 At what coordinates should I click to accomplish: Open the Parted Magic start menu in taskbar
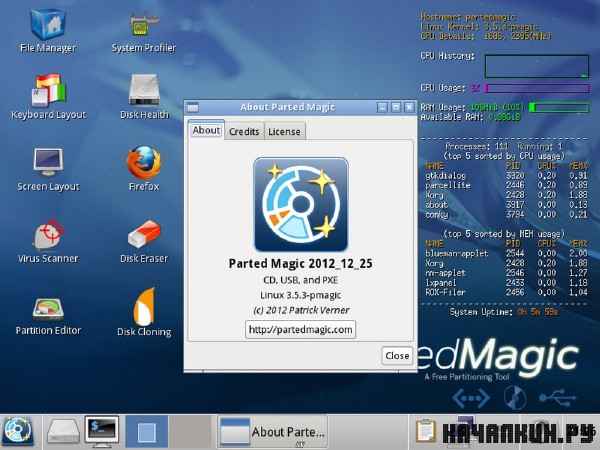point(18,431)
